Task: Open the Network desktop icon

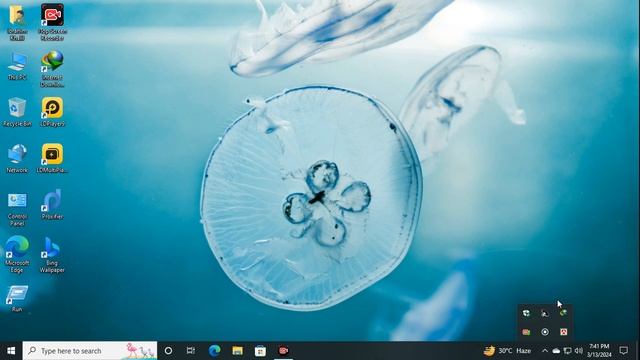Action: tap(17, 159)
